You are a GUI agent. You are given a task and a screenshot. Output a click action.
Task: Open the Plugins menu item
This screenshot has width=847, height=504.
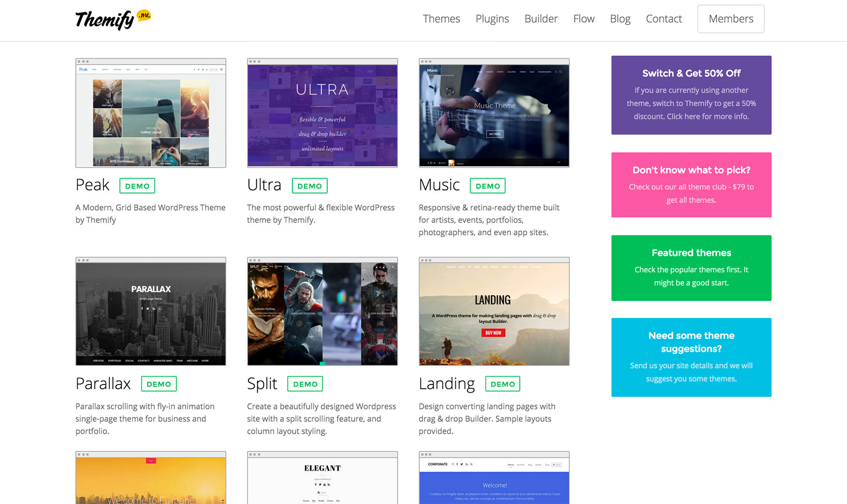(492, 19)
